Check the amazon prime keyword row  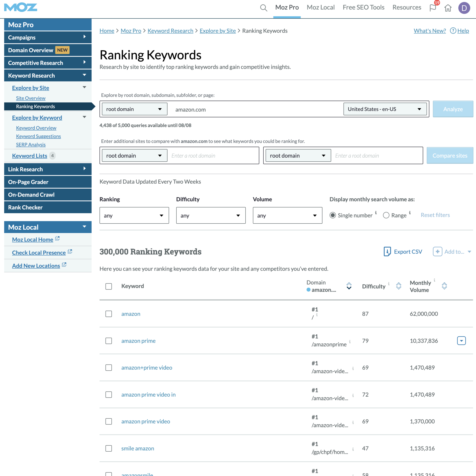[109, 341]
